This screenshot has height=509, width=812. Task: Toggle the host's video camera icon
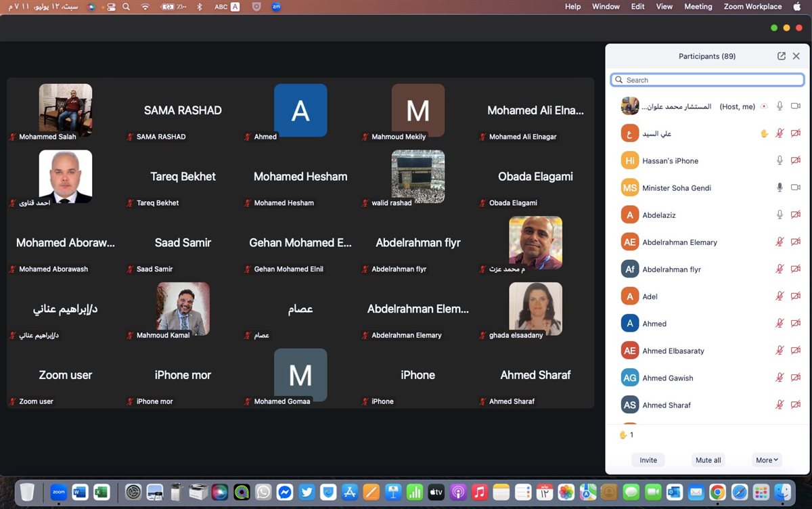(796, 106)
